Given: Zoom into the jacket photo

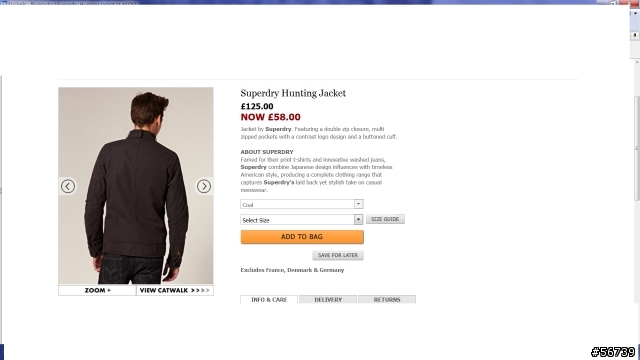Looking at the screenshot, I should (97, 290).
